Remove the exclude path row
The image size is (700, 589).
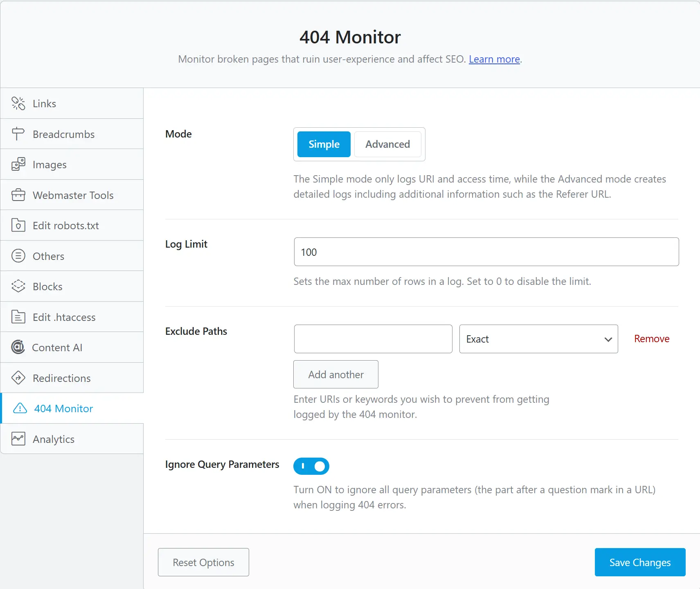tap(652, 339)
